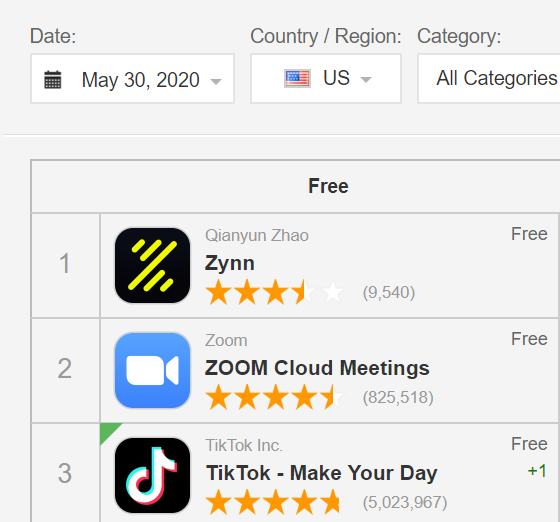This screenshot has height=522, width=560.
Task: Open TikTok - Make Your Day link
Action: pyautogui.click(x=321, y=473)
